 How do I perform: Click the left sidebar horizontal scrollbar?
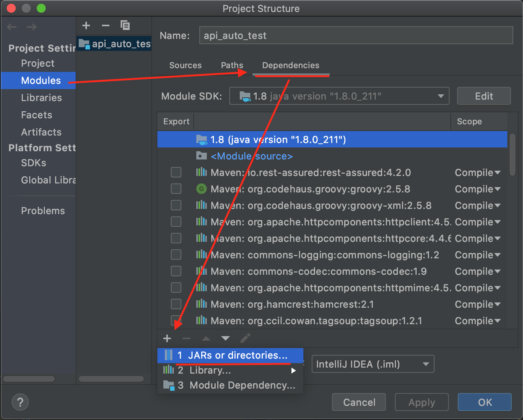pos(29,379)
